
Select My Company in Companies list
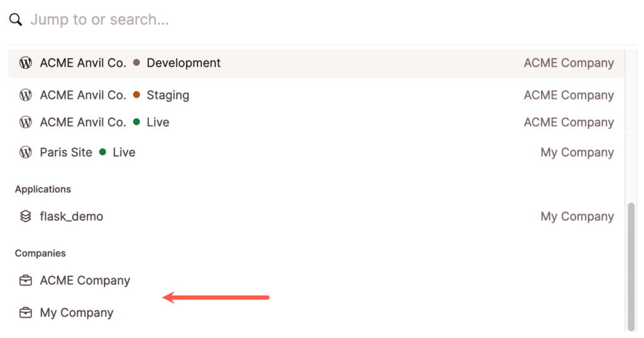click(77, 313)
